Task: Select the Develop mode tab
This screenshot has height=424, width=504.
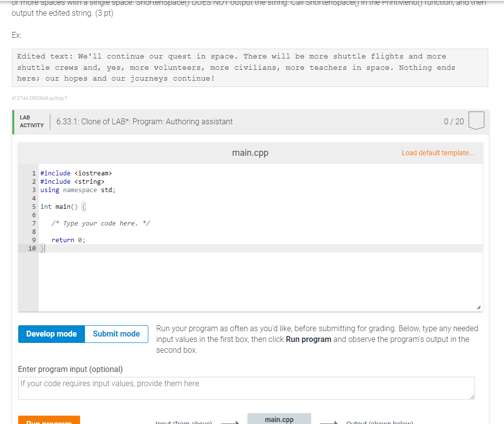Action: (51, 334)
